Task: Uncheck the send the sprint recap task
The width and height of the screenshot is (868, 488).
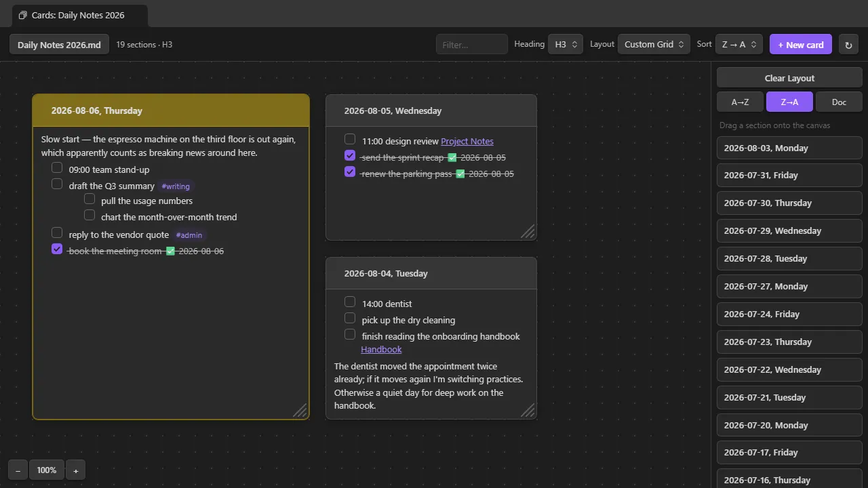Action: click(350, 156)
